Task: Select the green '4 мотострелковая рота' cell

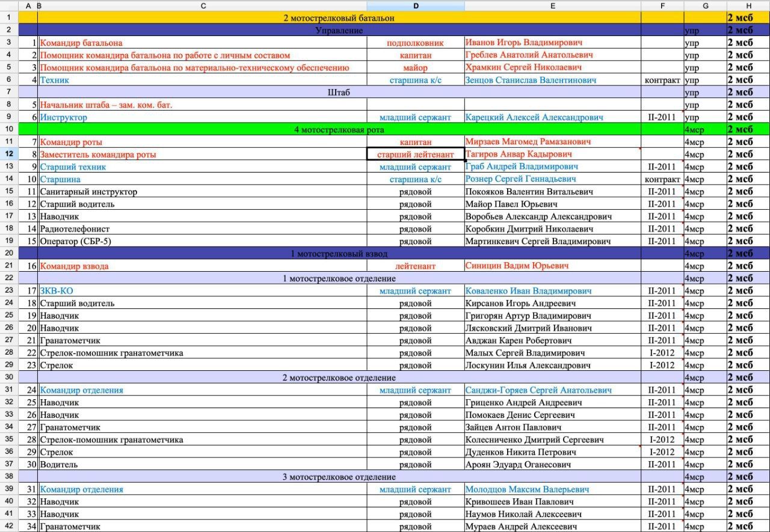Action: 339,130
